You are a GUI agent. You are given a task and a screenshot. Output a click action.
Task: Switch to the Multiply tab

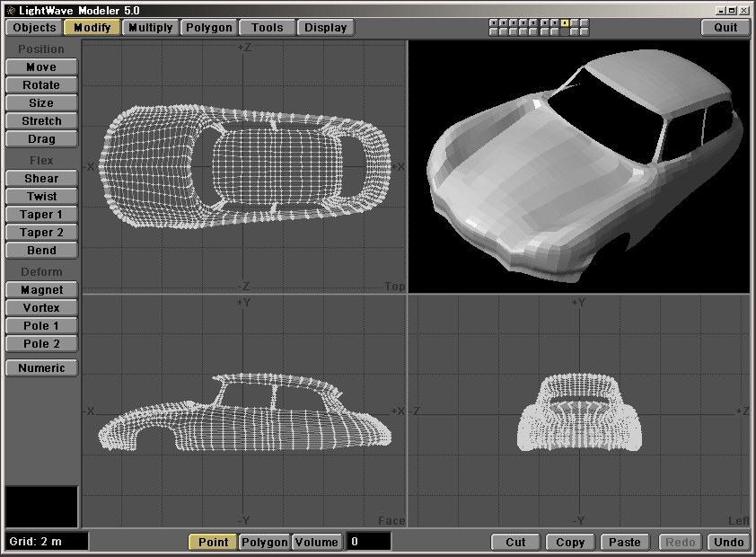(x=150, y=27)
